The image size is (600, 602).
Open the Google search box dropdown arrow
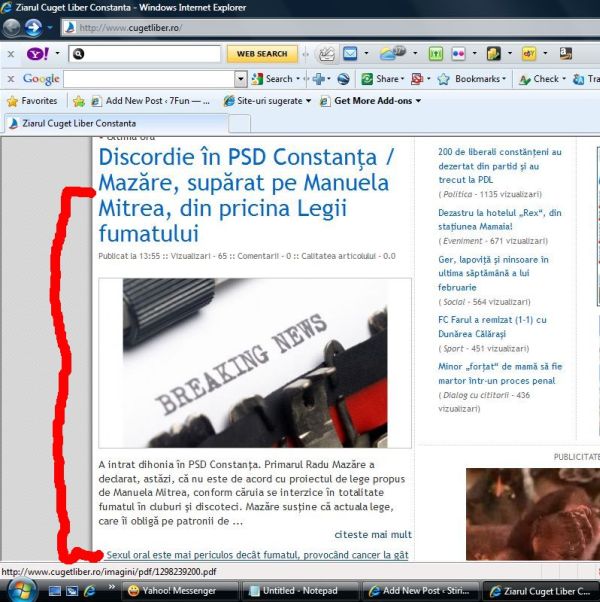click(241, 78)
